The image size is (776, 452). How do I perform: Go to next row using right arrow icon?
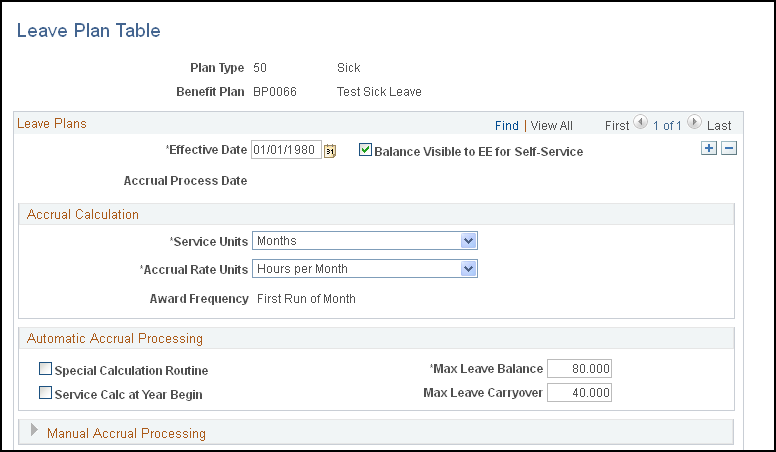pyautogui.click(x=694, y=122)
